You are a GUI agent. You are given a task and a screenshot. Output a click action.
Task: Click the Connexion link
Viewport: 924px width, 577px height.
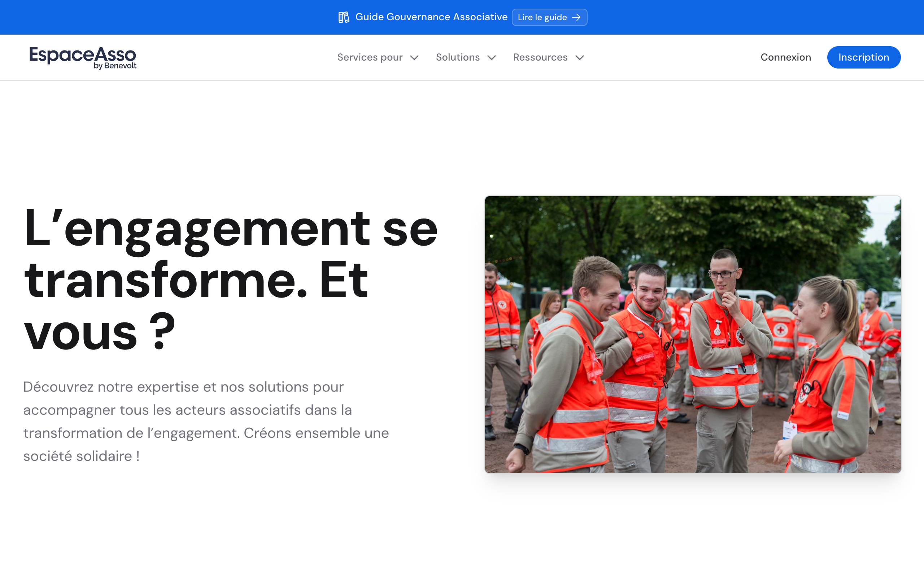click(x=785, y=57)
